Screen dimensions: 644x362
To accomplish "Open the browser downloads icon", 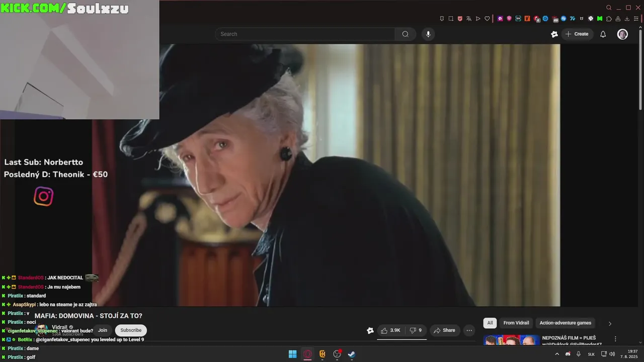I will point(627,19).
